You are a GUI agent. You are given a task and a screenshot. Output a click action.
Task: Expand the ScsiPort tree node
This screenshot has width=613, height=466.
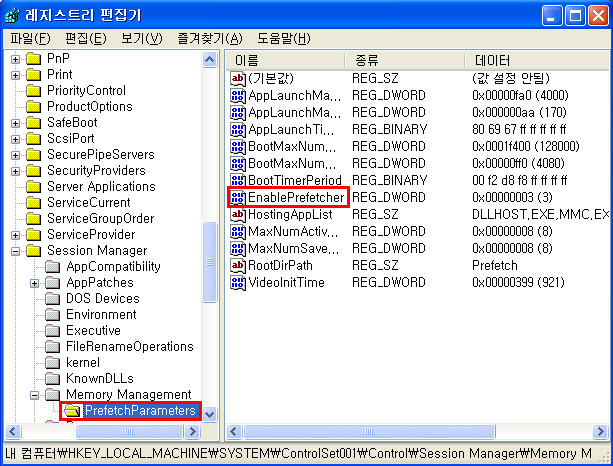(x=15, y=139)
